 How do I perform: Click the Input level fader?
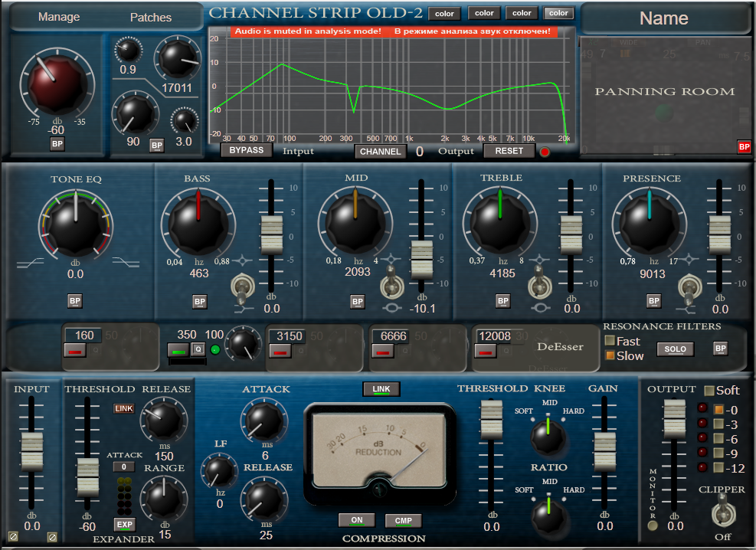[x=32, y=452]
